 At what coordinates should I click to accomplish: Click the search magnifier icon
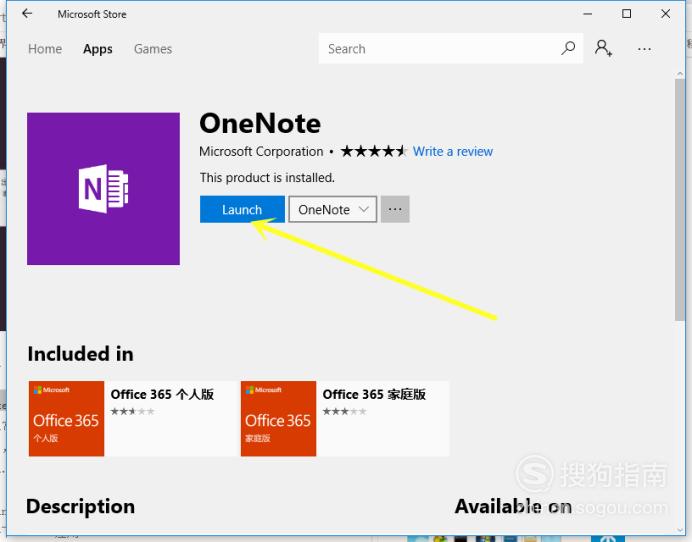[568, 48]
